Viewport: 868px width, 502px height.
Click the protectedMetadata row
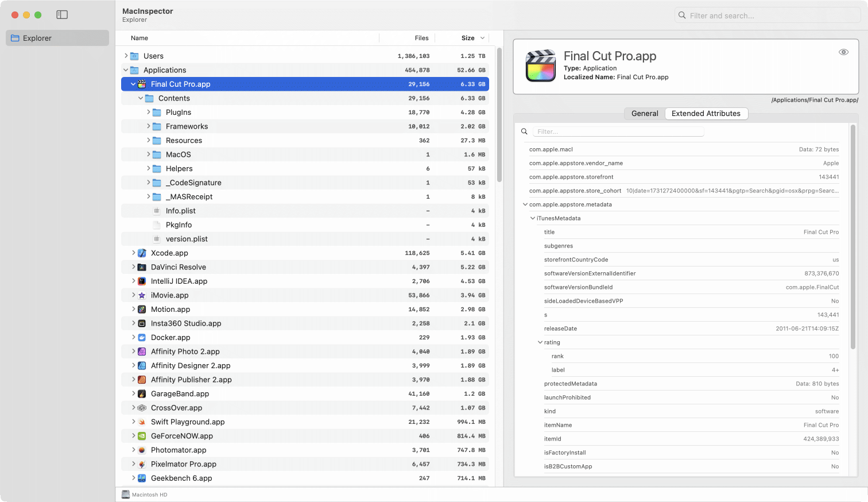[x=691, y=384]
